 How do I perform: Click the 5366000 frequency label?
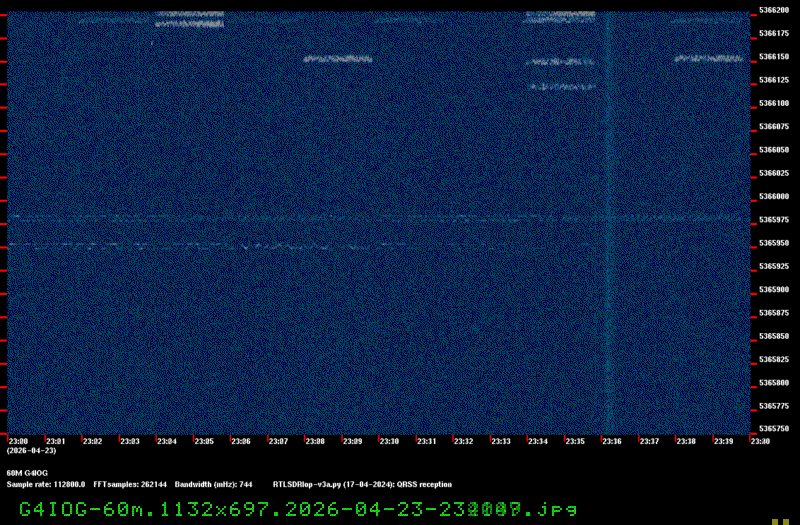click(774, 196)
